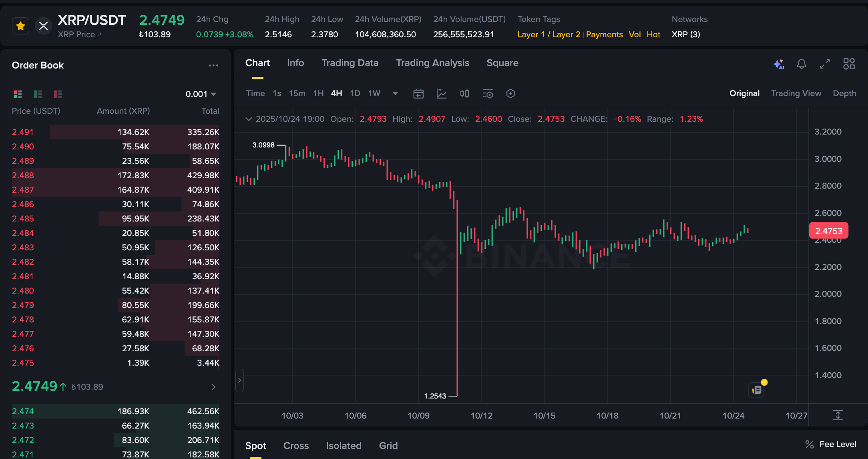The width and height of the screenshot is (868, 459).
Task: Select the Isolated margin tab
Action: (344, 446)
